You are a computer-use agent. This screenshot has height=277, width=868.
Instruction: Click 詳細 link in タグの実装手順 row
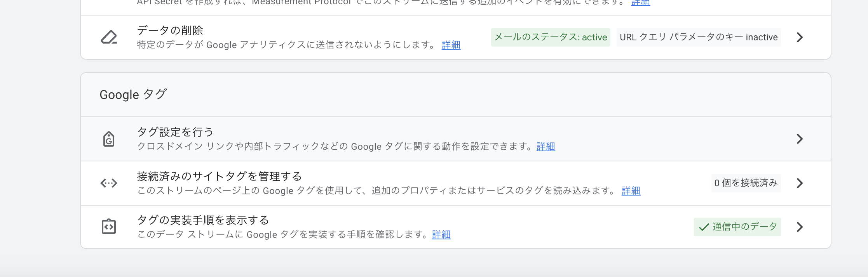441,235
